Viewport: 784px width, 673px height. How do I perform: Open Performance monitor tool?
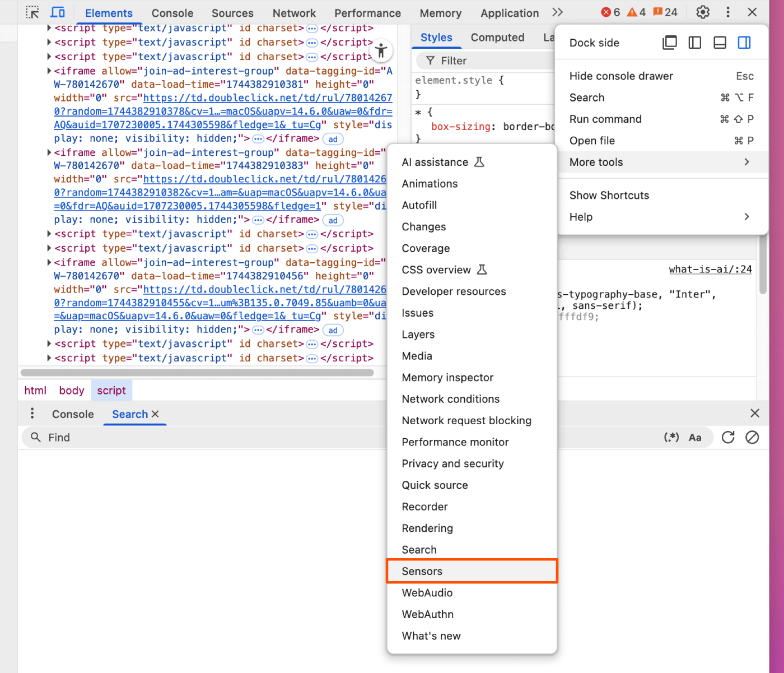pyautogui.click(x=472, y=442)
